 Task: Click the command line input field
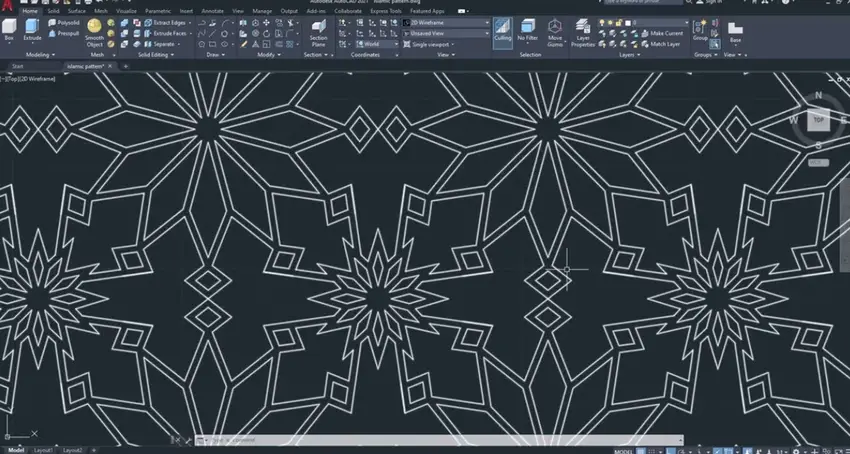pyautogui.click(x=439, y=440)
